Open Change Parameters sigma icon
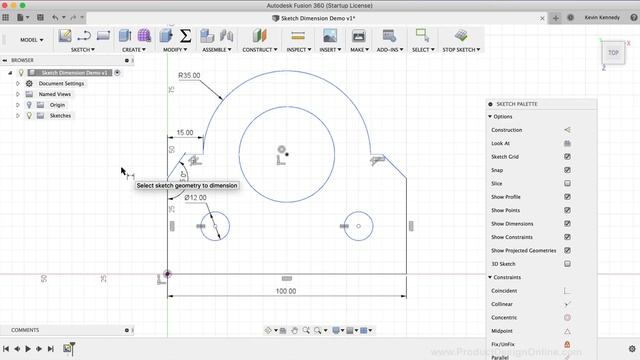 pos(185,36)
